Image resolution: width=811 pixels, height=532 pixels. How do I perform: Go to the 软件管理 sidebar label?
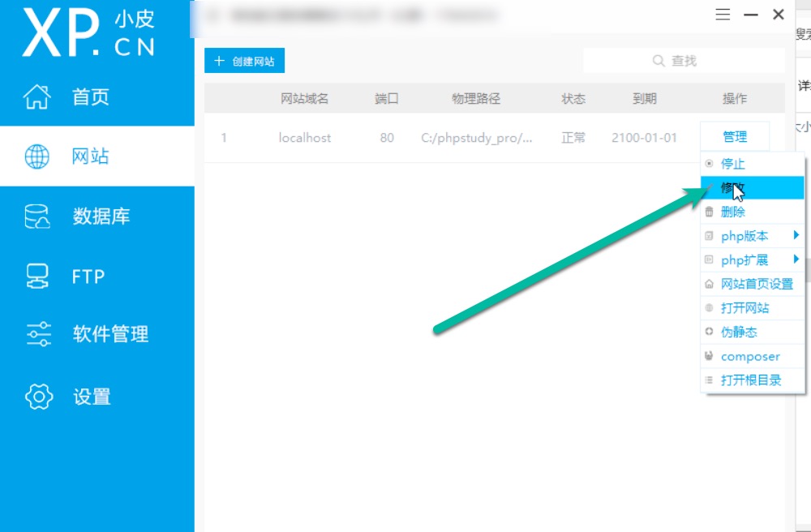click(x=110, y=334)
